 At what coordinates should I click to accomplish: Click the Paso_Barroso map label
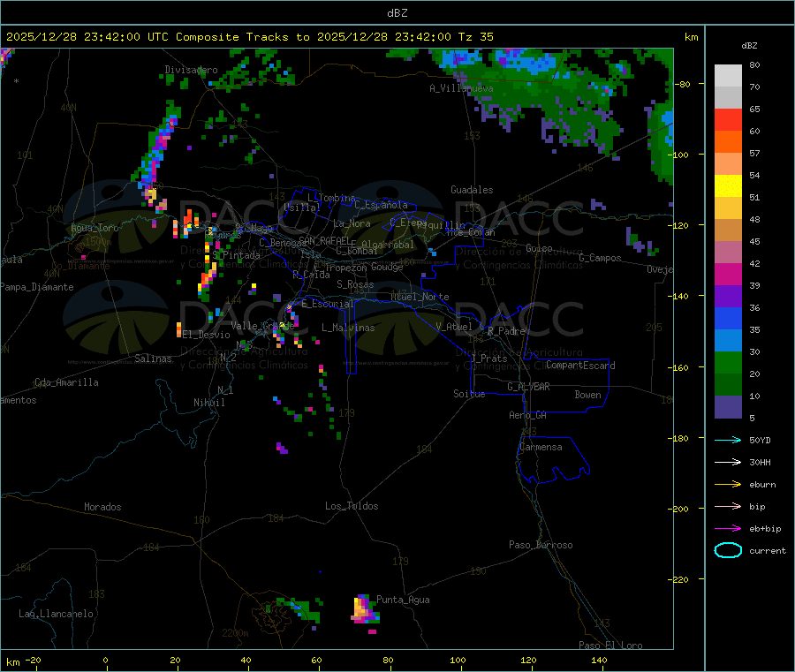[x=541, y=545]
